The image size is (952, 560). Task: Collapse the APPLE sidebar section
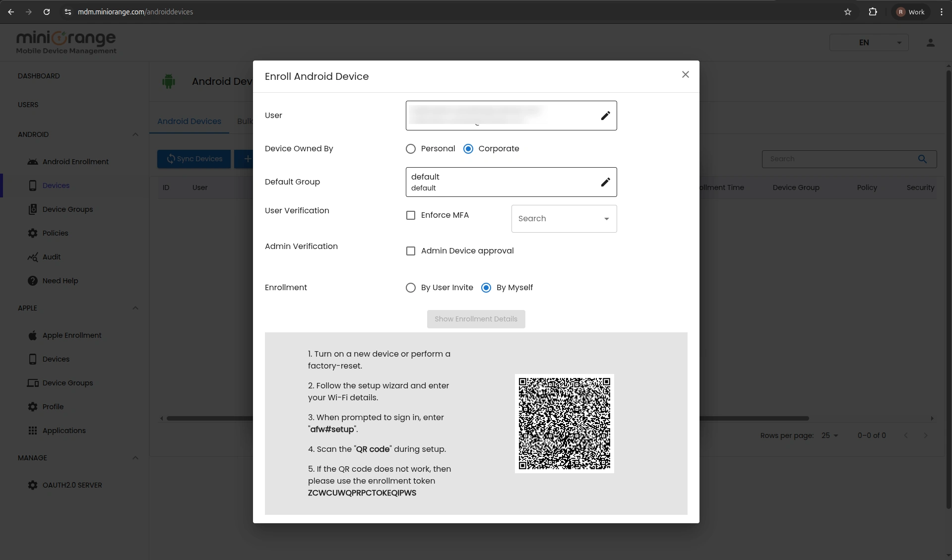click(x=135, y=308)
